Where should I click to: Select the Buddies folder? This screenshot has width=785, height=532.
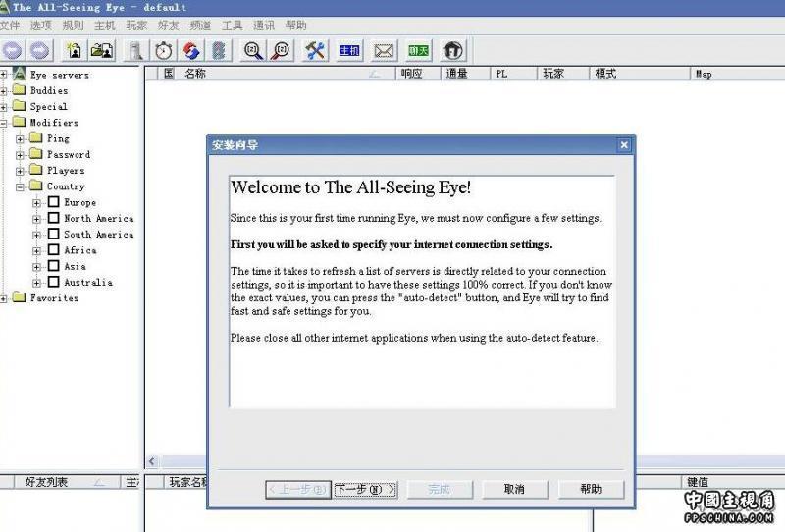pos(49,90)
